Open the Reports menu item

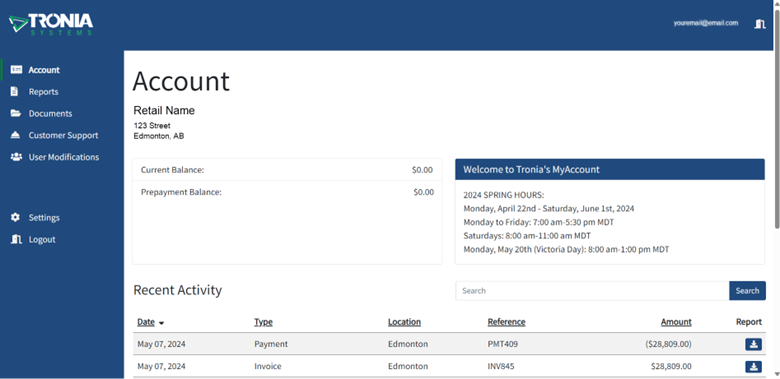pyautogui.click(x=43, y=92)
